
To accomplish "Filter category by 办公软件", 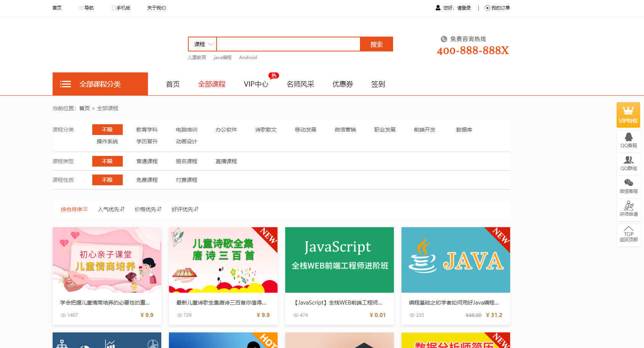I will click(x=226, y=130).
